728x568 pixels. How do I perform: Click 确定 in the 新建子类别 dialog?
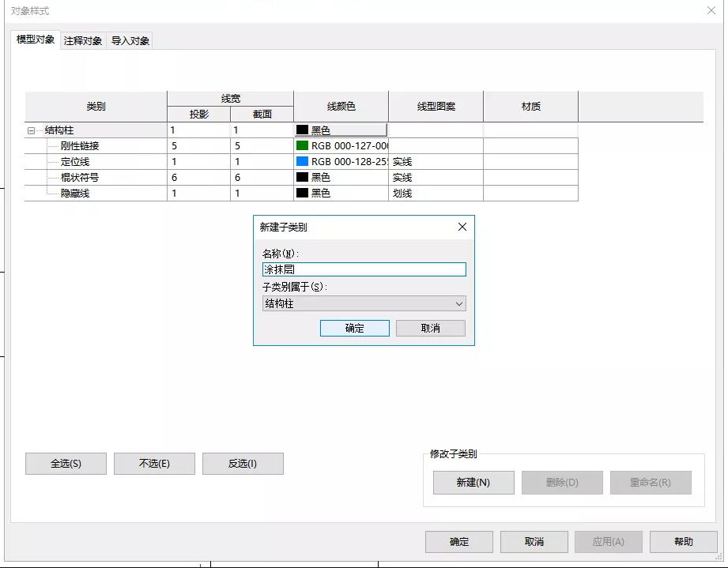354,328
